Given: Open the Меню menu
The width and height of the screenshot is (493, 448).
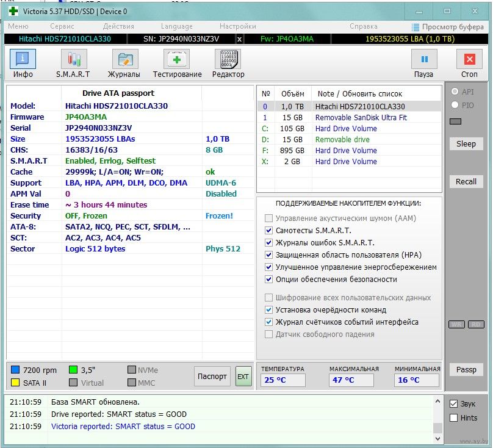Looking at the screenshot, I should pos(18,26).
